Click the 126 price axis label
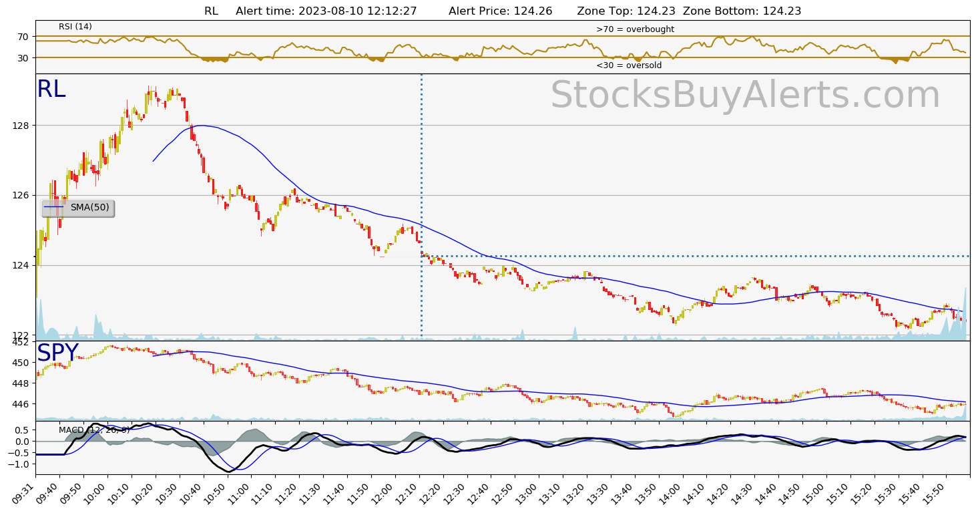The image size is (980, 513). pos(21,196)
